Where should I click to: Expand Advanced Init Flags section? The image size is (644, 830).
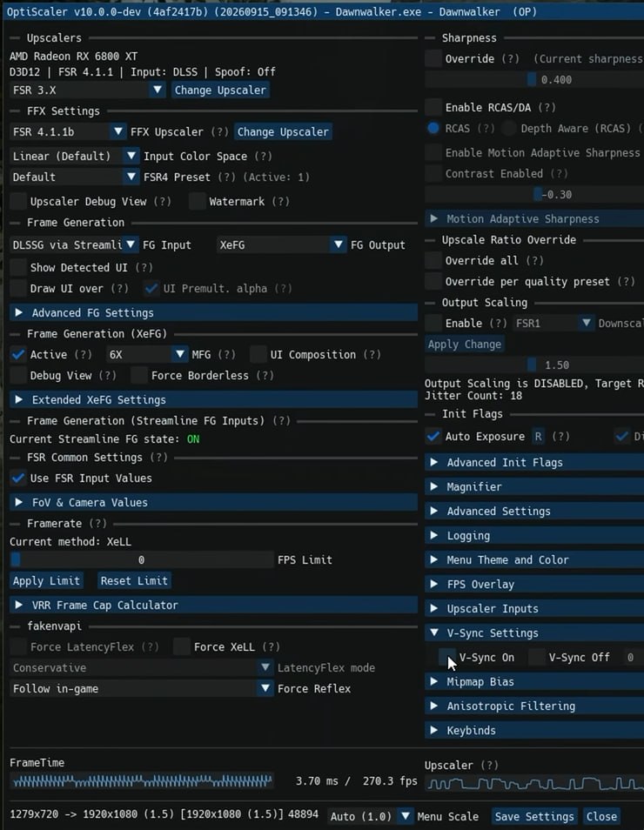point(534,462)
